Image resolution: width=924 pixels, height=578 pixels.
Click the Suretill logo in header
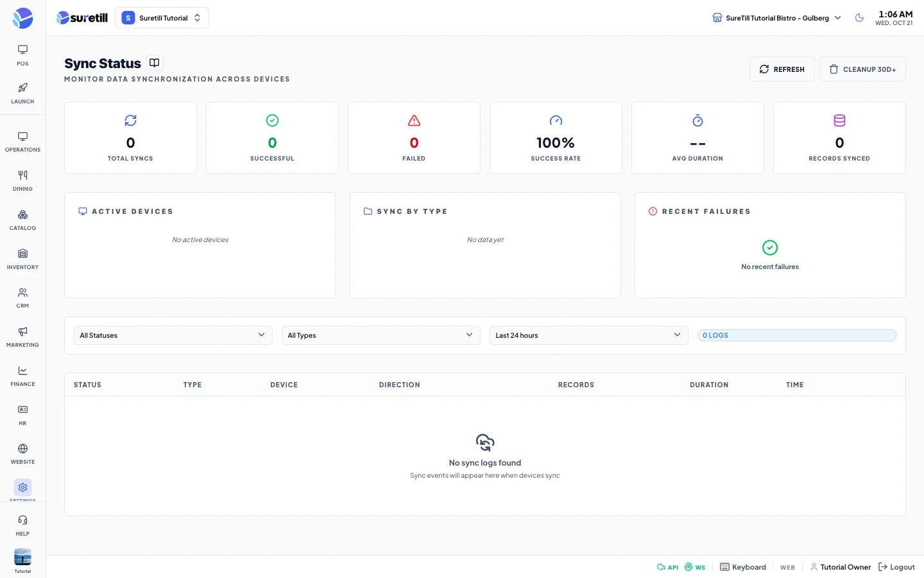click(82, 18)
